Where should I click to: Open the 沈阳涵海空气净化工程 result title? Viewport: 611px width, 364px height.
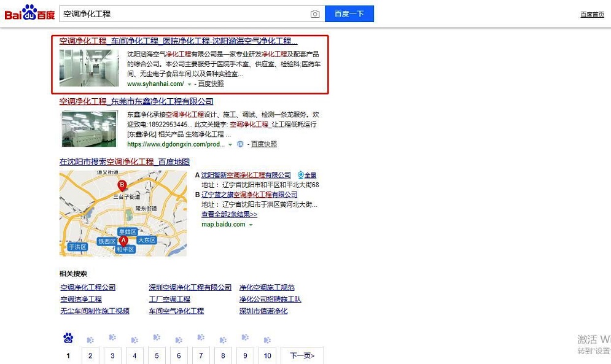point(178,41)
